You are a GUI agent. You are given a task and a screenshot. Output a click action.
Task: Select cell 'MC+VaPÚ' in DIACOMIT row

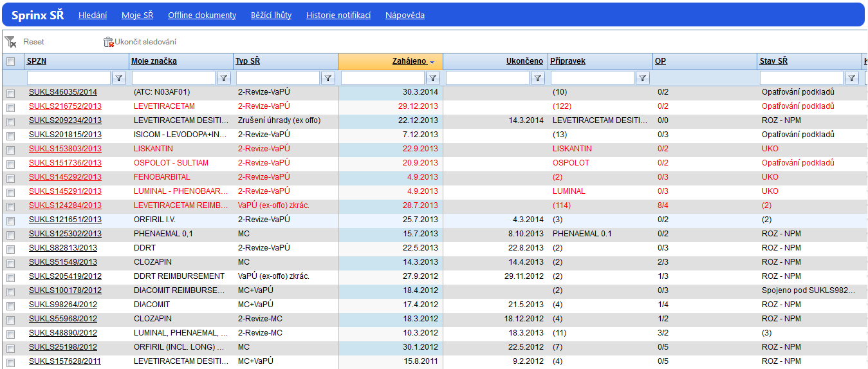pyautogui.click(x=255, y=305)
